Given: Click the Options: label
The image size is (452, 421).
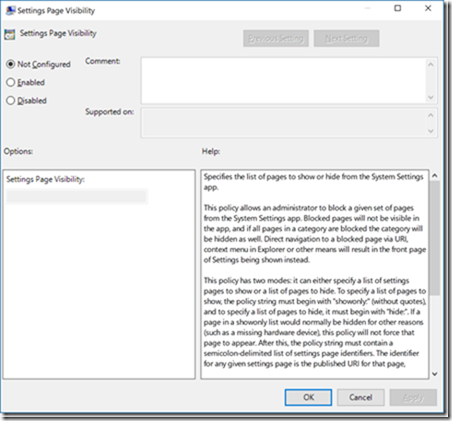Looking at the screenshot, I should pyautogui.click(x=18, y=151).
